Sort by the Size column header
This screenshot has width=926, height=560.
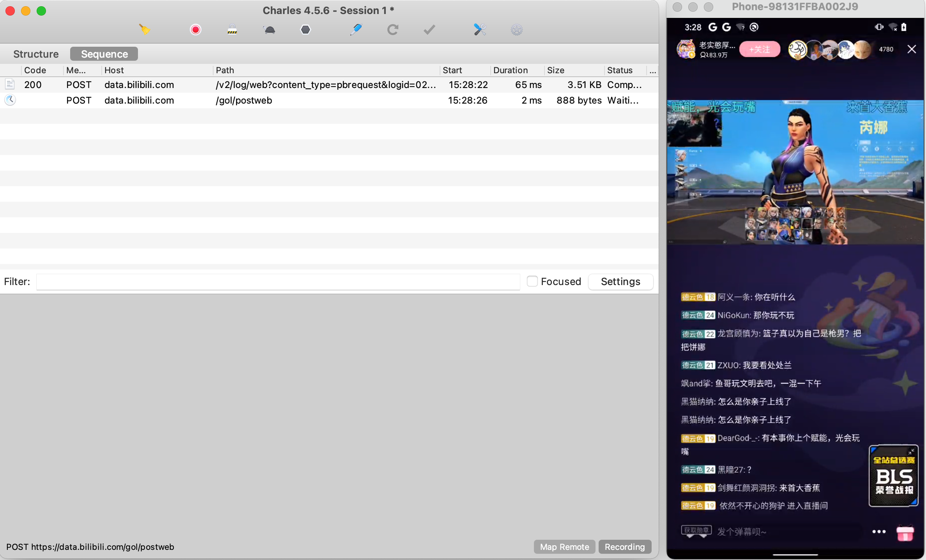[574, 70]
